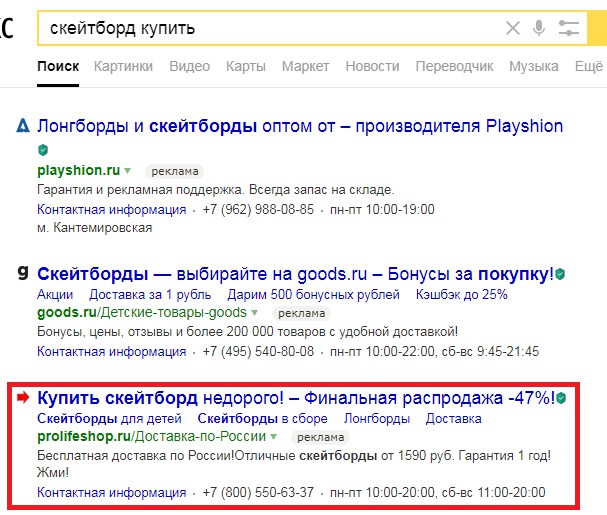
Task: Click the 'Скейтборды в сборе' sitelink
Action: click(262, 419)
